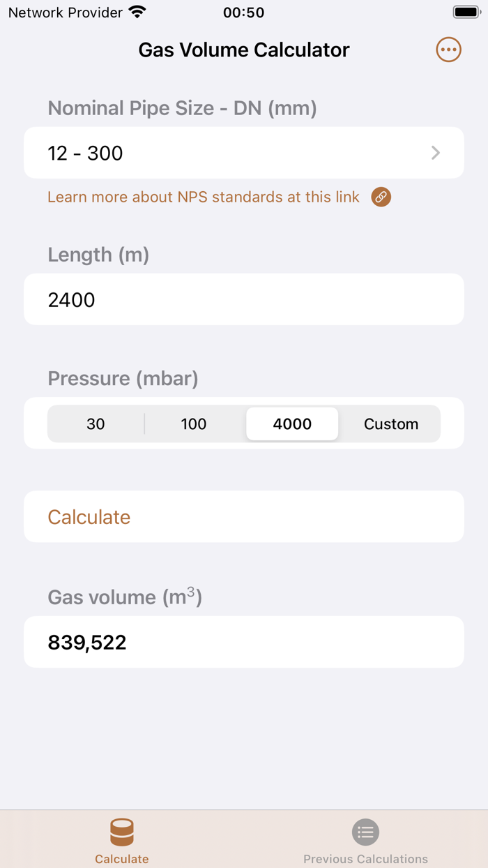
Task: Tap the cylinder icon in the tab bar
Action: point(122,832)
